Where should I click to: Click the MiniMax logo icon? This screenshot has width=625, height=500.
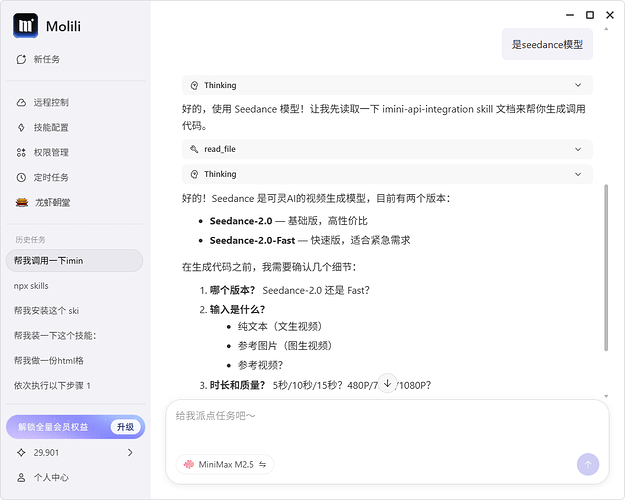[189, 465]
